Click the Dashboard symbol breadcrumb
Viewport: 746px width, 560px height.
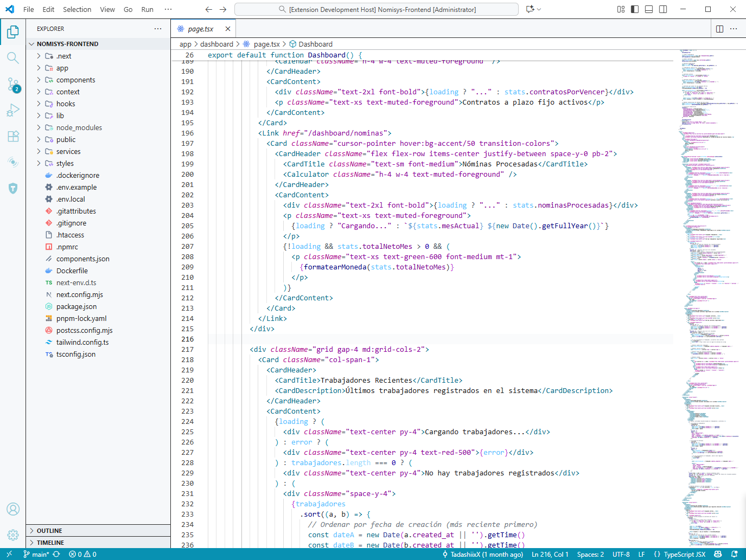(311, 44)
